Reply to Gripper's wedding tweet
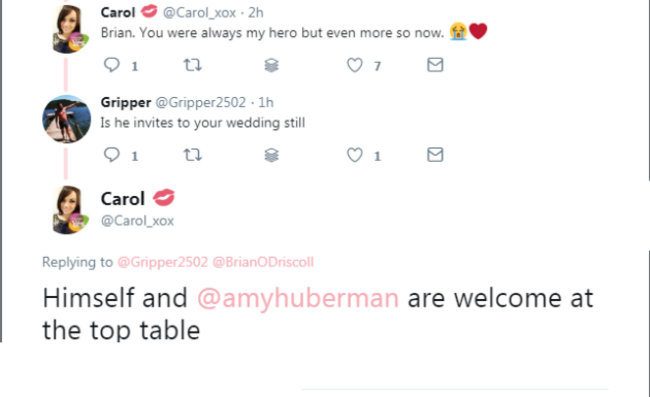 (112, 155)
